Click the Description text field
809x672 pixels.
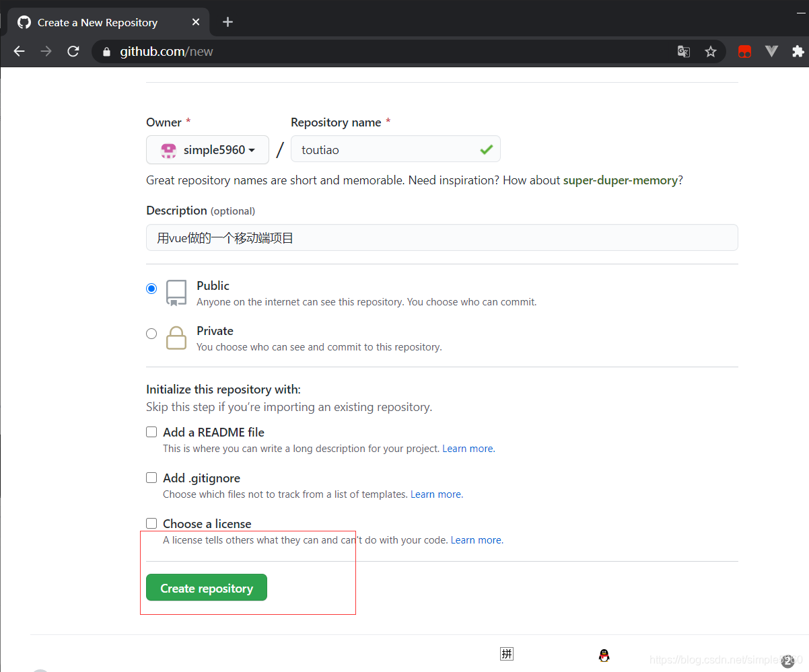point(442,237)
